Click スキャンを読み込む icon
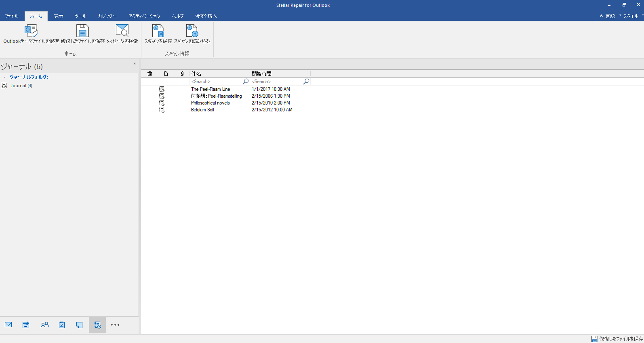 (192, 31)
